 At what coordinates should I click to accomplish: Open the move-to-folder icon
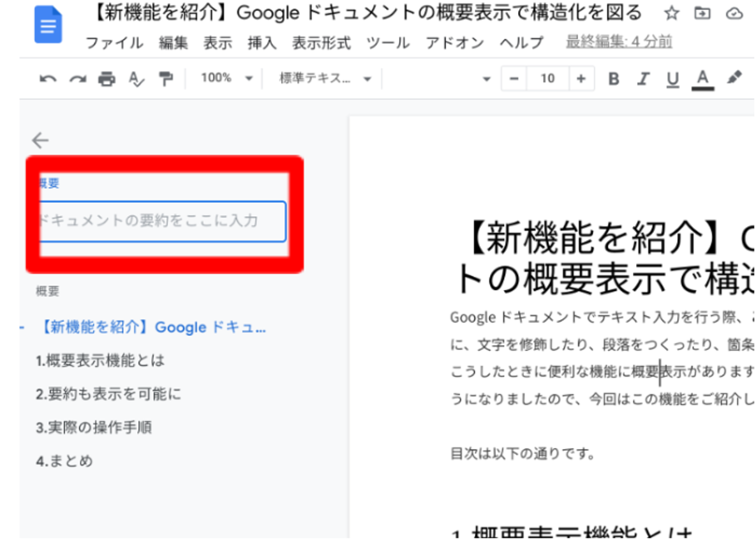[x=702, y=13]
